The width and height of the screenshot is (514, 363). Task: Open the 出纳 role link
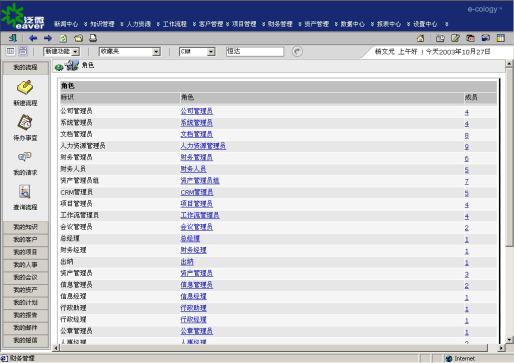tap(187, 262)
